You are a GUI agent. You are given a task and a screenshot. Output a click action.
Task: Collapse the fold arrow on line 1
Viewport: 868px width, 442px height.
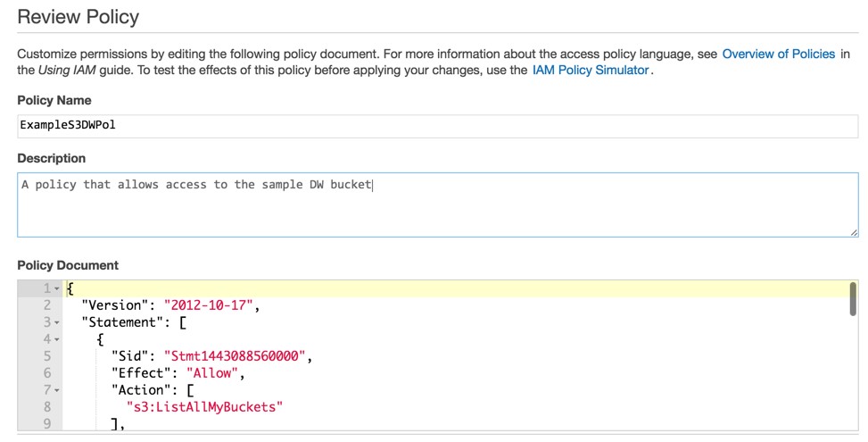pos(57,288)
